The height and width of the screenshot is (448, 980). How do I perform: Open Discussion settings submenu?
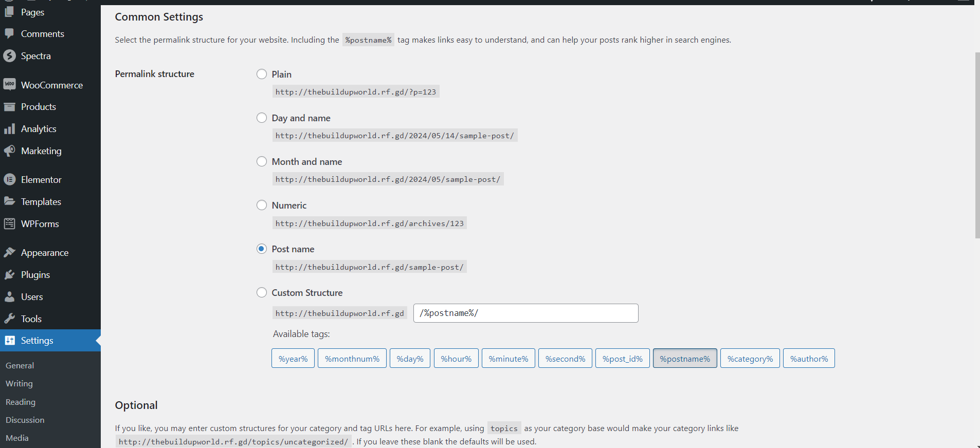[25, 420]
